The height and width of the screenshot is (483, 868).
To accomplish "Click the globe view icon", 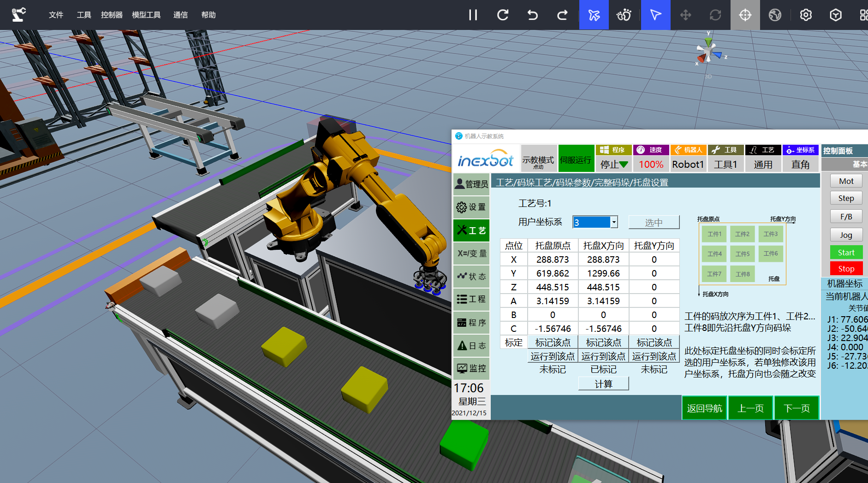I will point(775,15).
